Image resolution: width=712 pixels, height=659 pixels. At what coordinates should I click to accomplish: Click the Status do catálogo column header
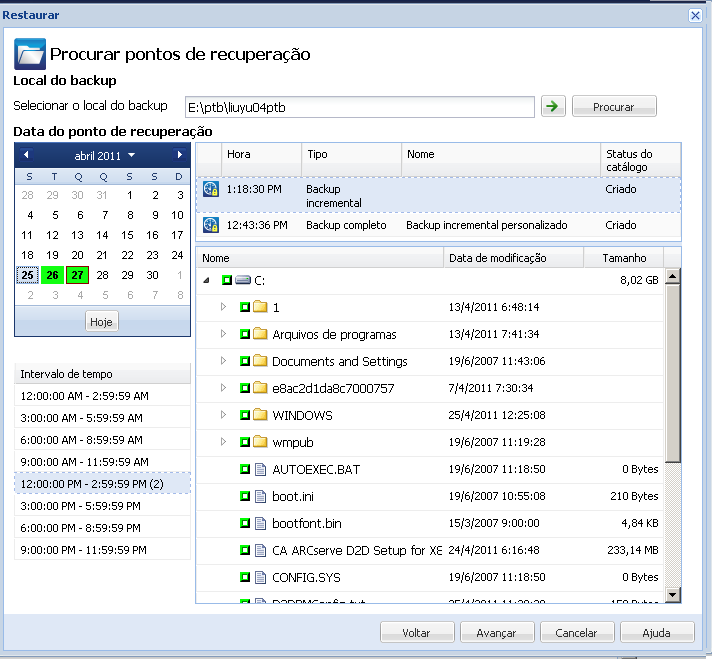pyautogui.click(x=640, y=160)
